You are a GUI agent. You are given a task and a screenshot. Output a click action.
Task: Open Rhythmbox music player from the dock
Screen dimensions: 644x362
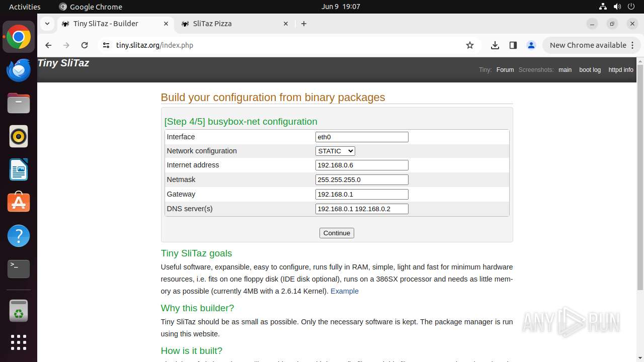point(19,136)
